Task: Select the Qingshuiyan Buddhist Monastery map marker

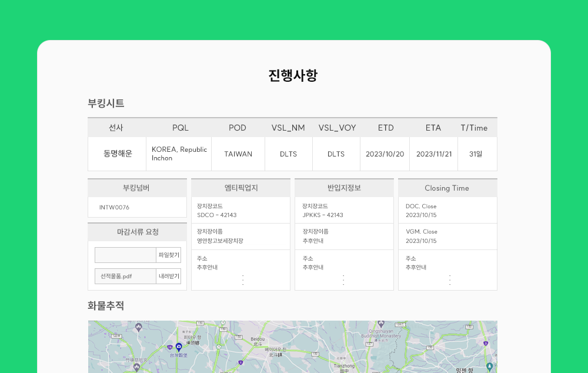Action: tap(380, 324)
